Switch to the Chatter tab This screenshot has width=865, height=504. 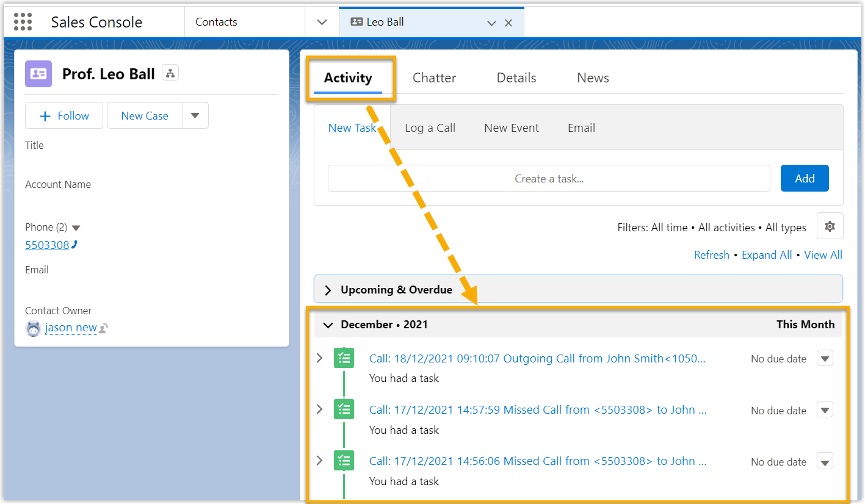click(x=434, y=77)
